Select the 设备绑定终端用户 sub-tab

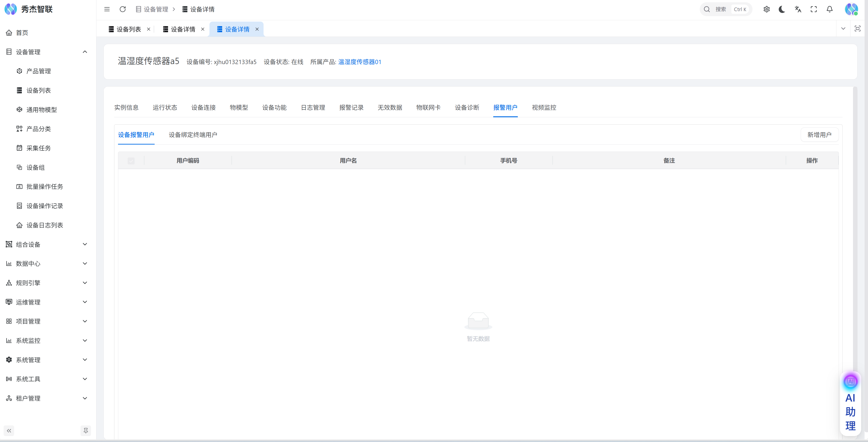pyautogui.click(x=193, y=135)
